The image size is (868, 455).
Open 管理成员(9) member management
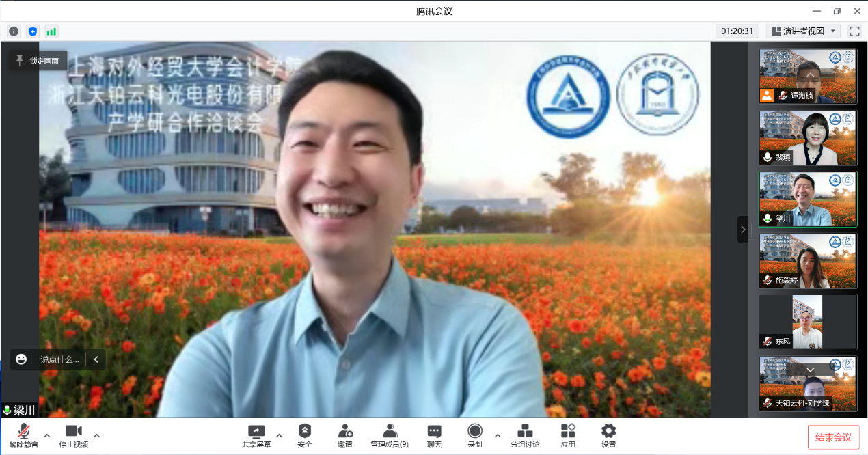[390, 435]
